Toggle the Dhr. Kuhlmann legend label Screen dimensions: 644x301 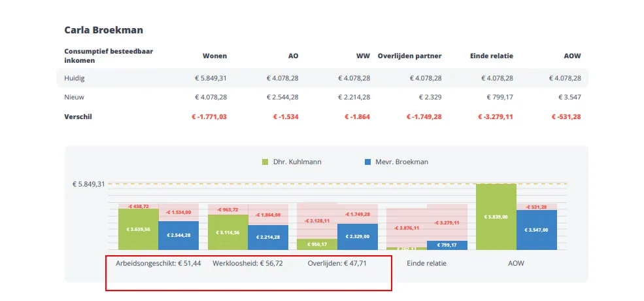pyautogui.click(x=297, y=162)
